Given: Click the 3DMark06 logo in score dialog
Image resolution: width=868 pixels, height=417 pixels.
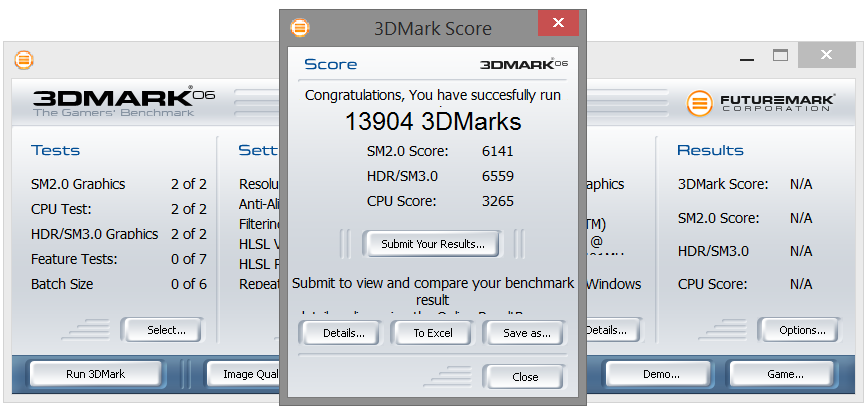Looking at the screenshot, I should (x=524, y=64).
